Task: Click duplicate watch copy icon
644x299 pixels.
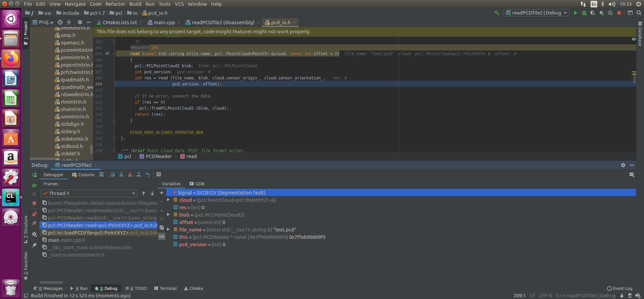Action: 162,227
